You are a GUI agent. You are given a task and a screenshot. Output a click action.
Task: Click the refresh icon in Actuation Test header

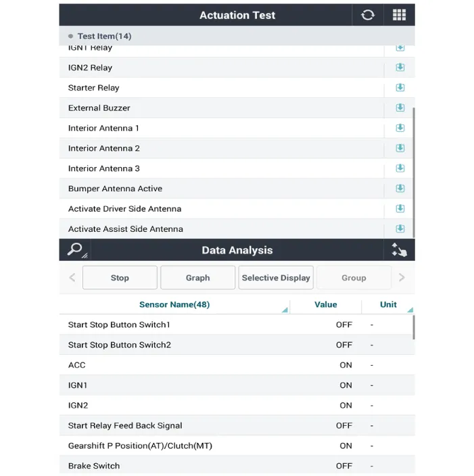point(368,15)
